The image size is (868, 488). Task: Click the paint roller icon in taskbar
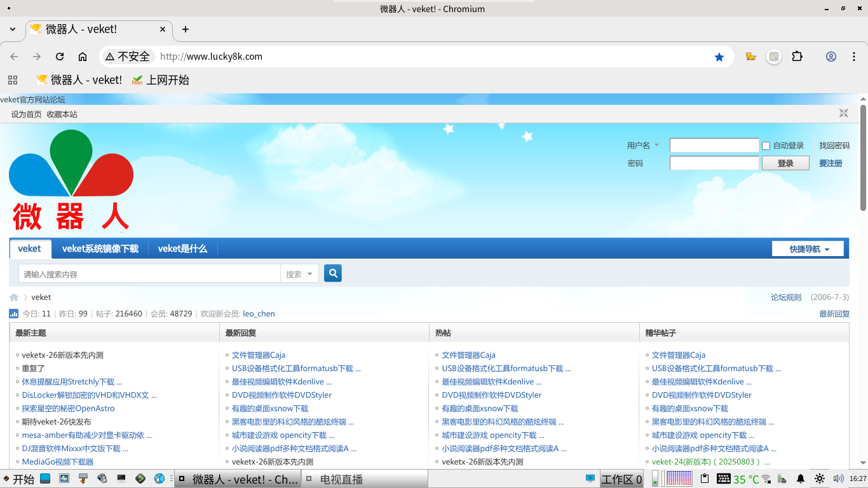click(x=83, y=478)
